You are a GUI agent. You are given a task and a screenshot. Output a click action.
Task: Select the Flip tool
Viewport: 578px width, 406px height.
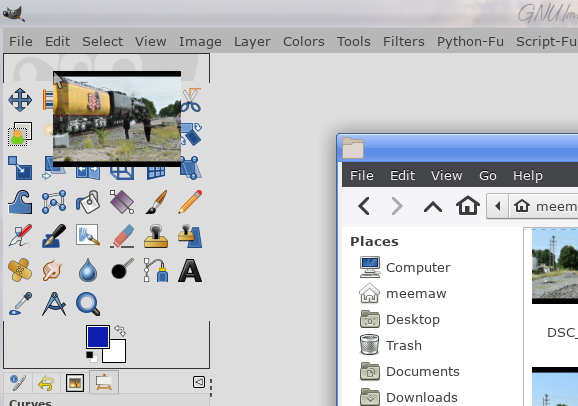coord(88,173)
